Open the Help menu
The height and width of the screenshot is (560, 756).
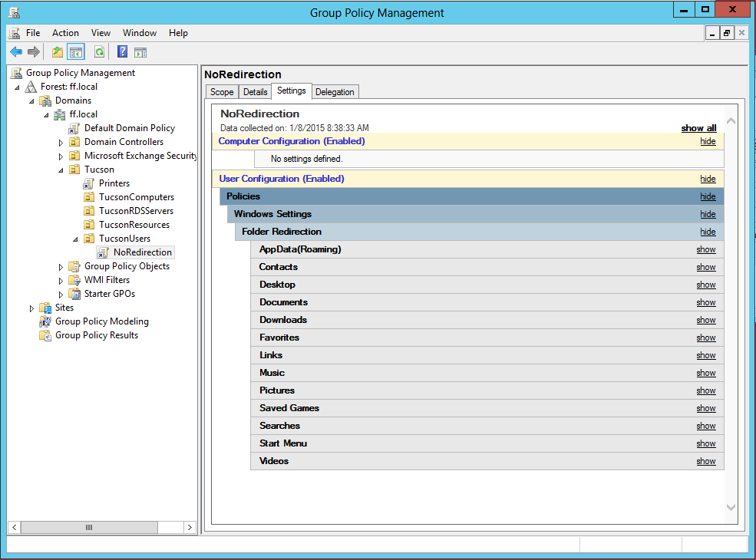178,33
